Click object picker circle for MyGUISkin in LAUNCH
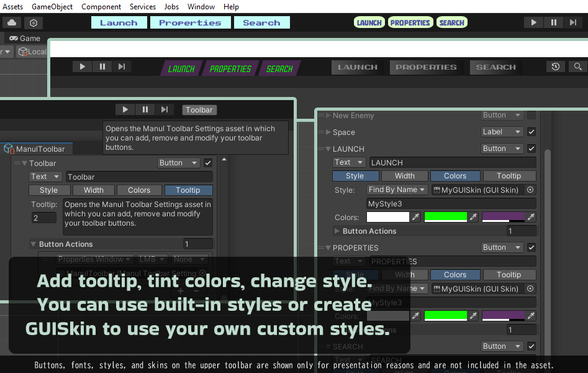The width and height of the screenshot is (588, 373). pyautogui.click(x=530, y=190)
